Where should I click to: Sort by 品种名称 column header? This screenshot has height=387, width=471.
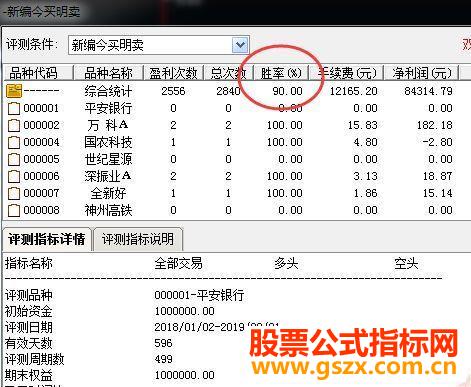(x=108, y=73)
